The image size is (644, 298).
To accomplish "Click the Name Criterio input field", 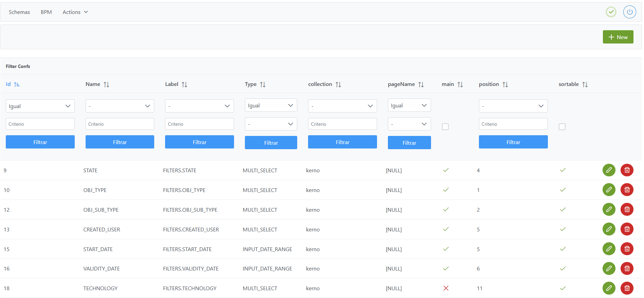I will (120, 124).
